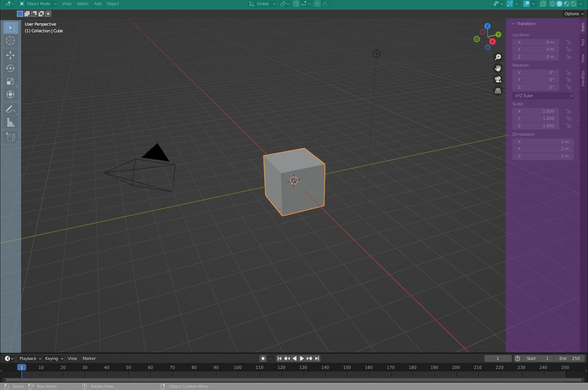This screenshot has height=390, width=588.
Task: Open shading options dropdown arrow
Action: (581, 4)
